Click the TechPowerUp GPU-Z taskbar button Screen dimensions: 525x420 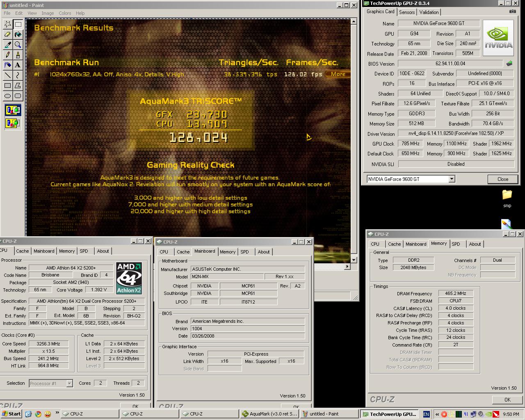pos(390,414)
